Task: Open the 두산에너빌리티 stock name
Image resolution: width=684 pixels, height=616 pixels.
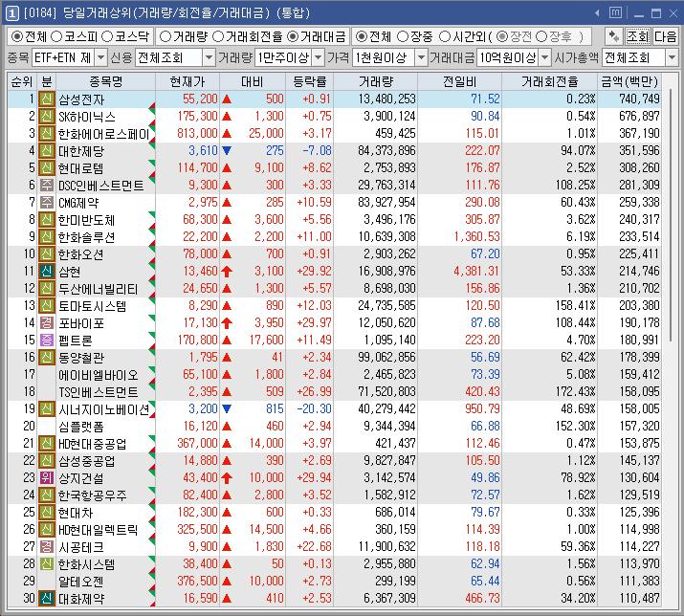Action: tap(99, 289)
